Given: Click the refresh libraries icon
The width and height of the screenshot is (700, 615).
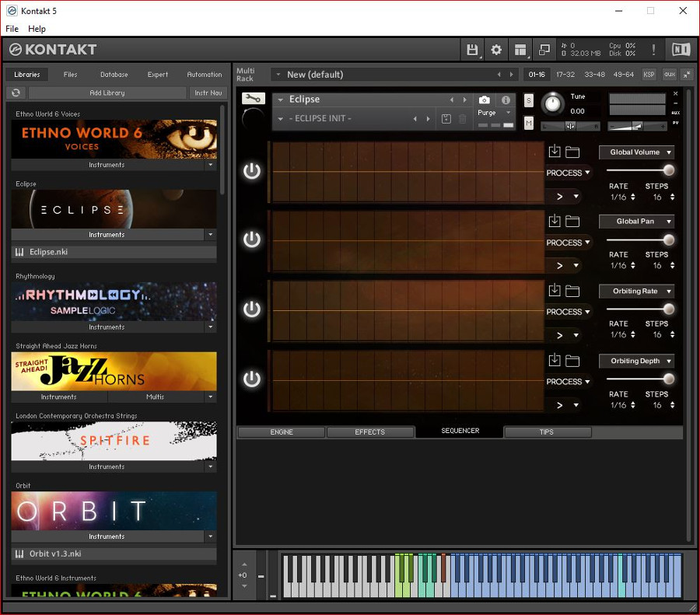Looking at the screenshot, I should click(x=16, y=93).
